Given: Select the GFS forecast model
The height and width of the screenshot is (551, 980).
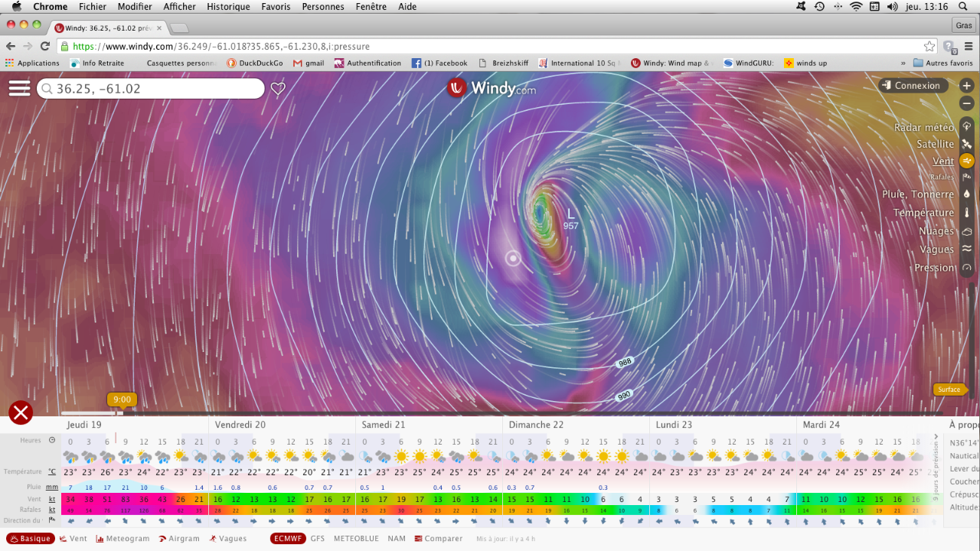Looking at the screenshot, I should (318, 538).
